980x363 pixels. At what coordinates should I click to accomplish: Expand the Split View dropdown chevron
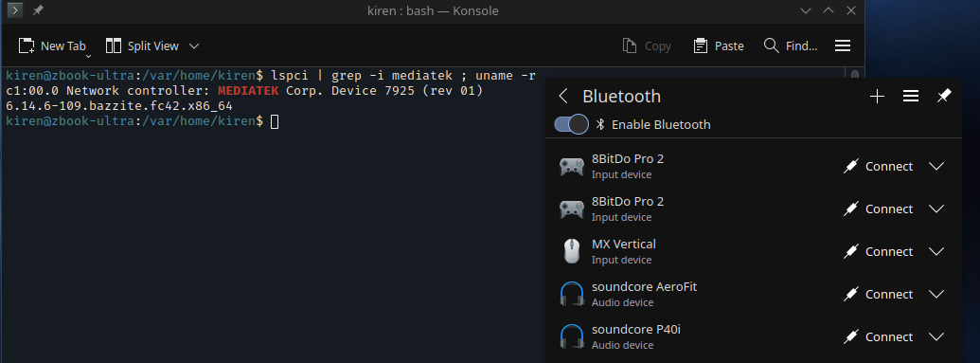click(194, 45)
